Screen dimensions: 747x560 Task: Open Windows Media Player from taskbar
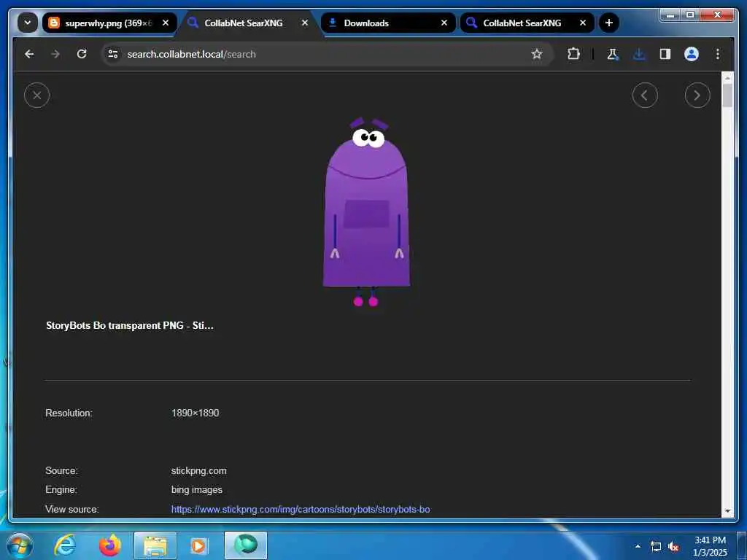click(x=199, y=545)
